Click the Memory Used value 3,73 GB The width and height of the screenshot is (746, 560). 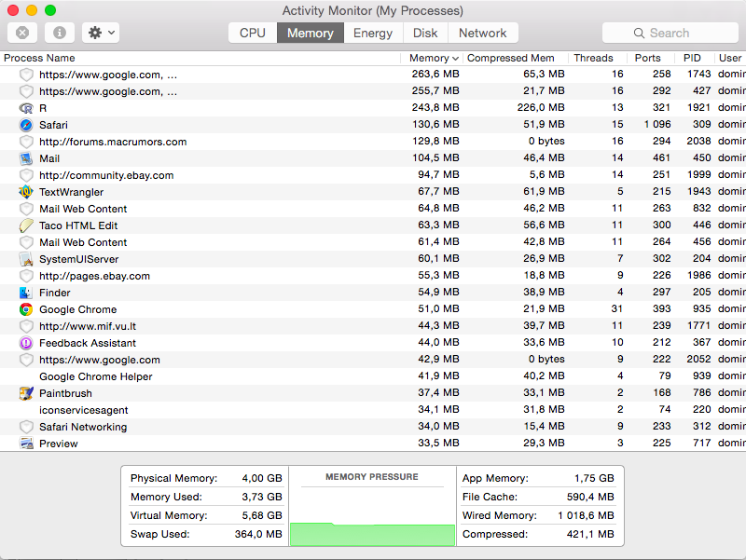(x=262, y=497)
